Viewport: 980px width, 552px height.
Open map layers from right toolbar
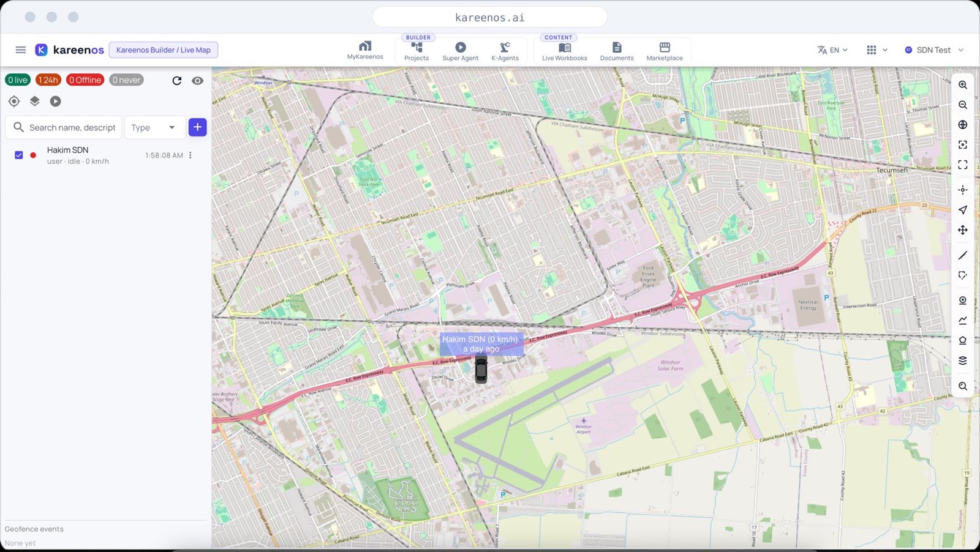pos(963,360)
